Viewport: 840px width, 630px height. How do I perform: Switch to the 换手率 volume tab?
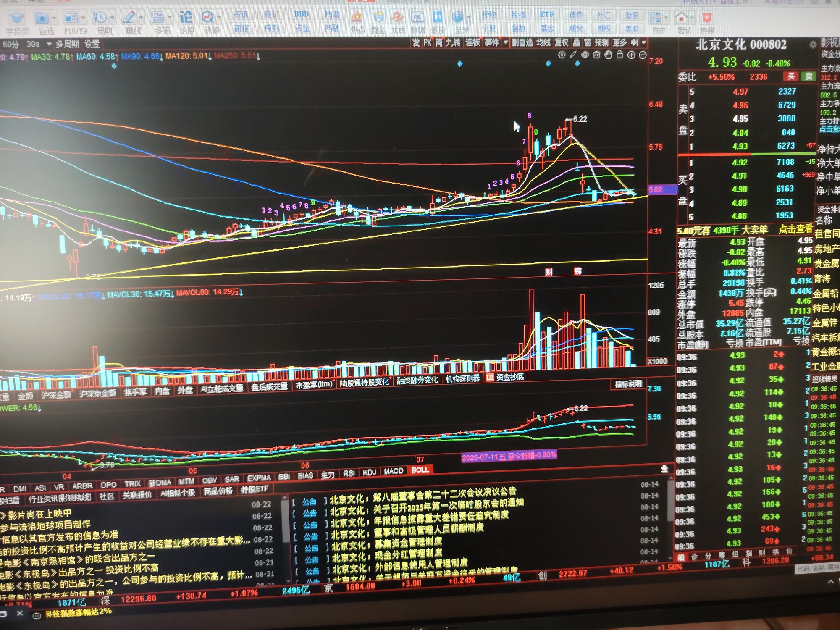[135, 392]
